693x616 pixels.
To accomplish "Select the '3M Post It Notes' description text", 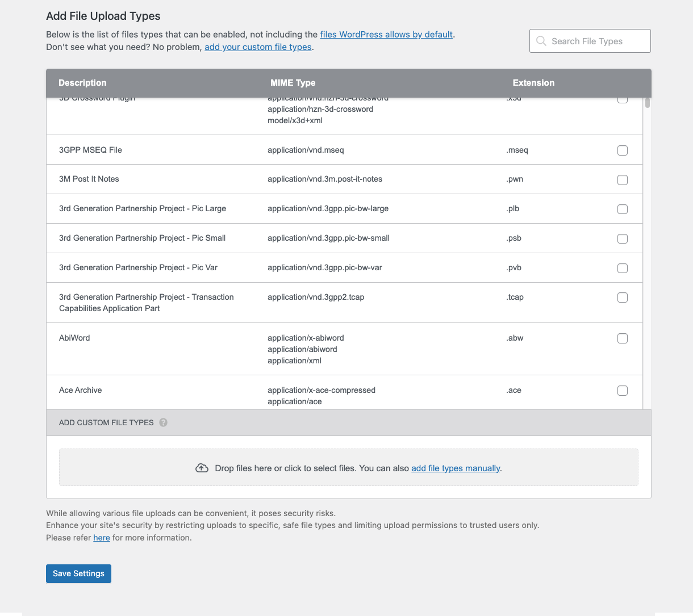I will [89, 179].
